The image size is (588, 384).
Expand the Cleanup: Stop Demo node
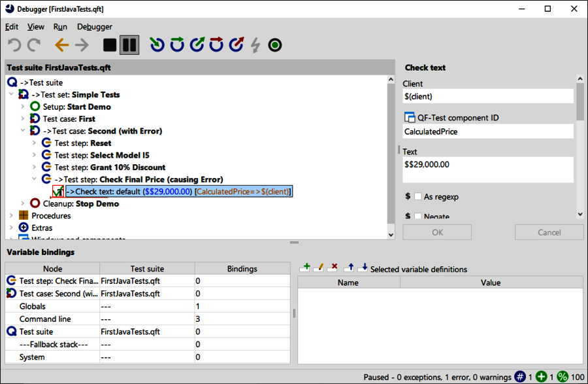point(23,203)
